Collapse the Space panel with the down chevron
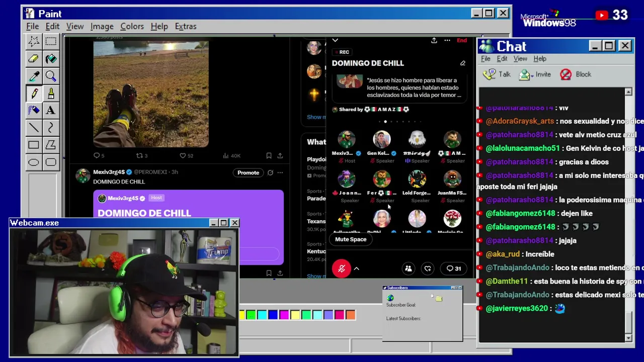The image size is (644, 362). pyautogui.click(x=335, y=40)
